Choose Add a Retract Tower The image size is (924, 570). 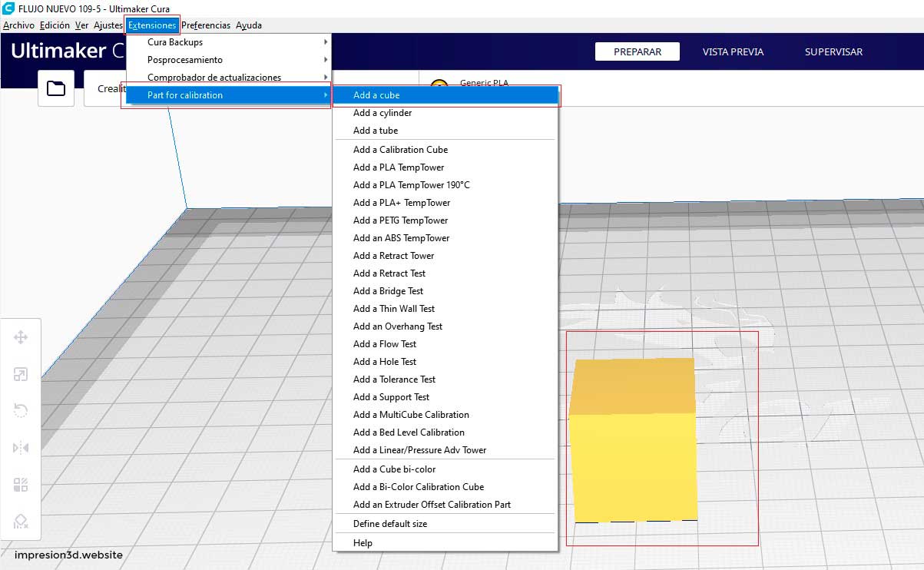445,256
